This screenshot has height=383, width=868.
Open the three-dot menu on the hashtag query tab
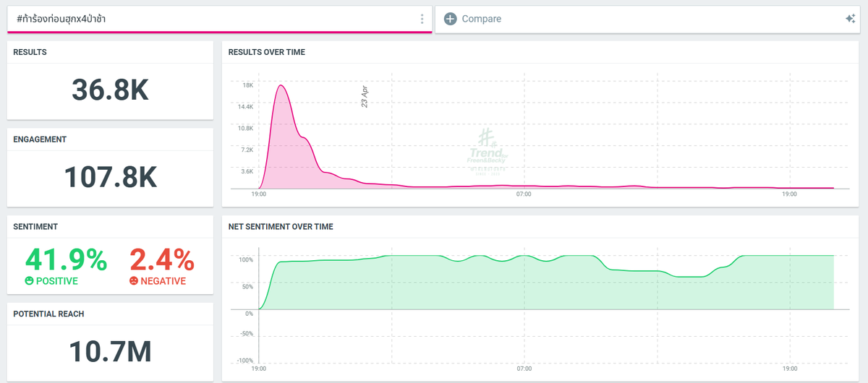click(422, 19)
